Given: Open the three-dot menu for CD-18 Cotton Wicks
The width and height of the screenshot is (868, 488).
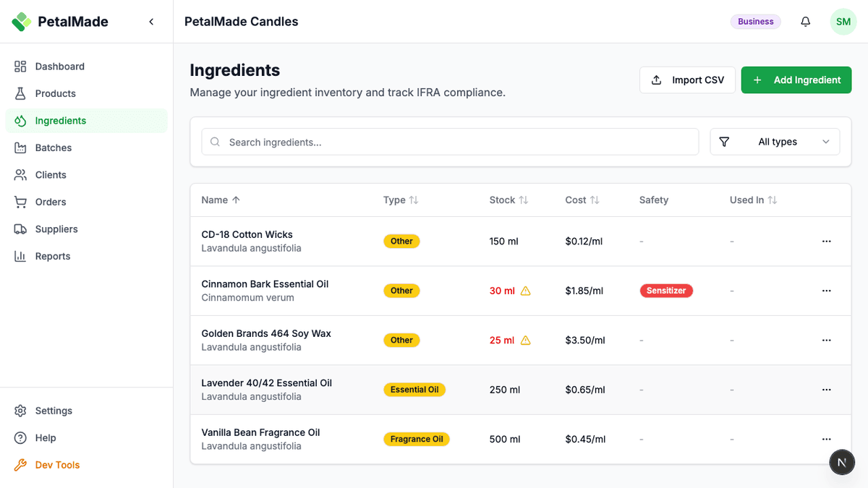Looking at the screenshot, I should (827, 241).
